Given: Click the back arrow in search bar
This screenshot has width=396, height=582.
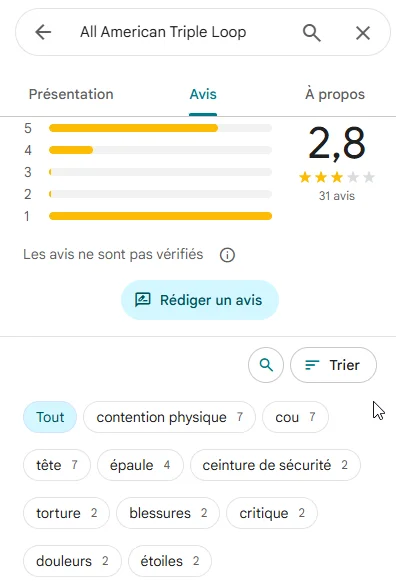Looking at the screenshot, I should 43,32.
